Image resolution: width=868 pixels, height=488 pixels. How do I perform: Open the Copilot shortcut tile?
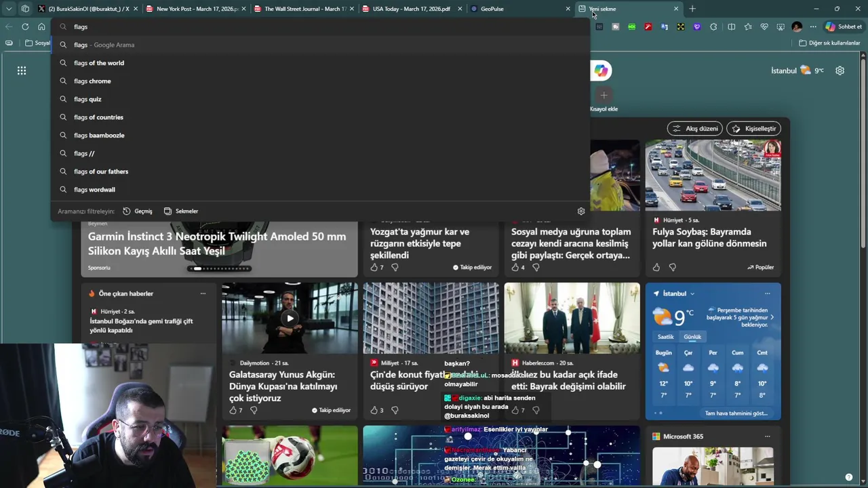(601, 70)
